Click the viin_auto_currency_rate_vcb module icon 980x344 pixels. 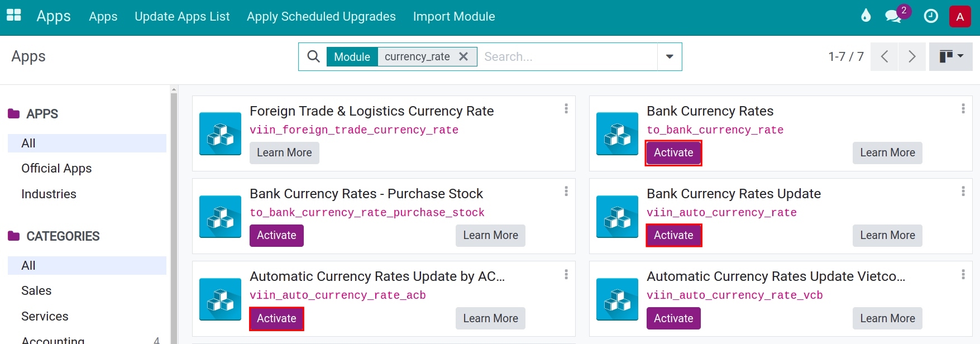pyautogui.click(x=617, y=299)
